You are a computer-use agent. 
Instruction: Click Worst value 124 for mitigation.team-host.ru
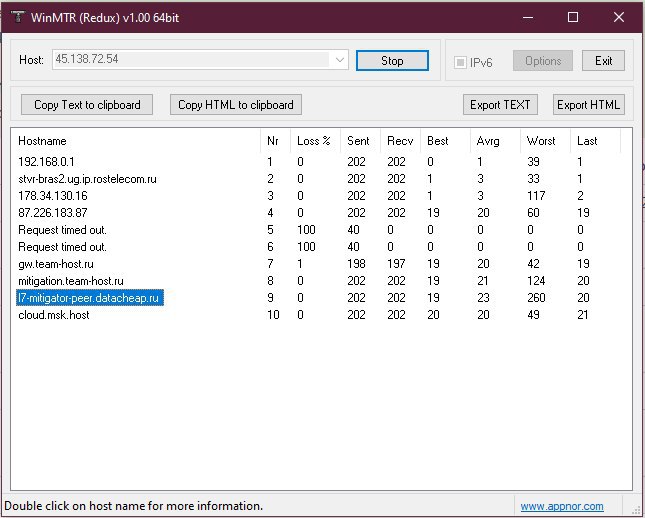click(x=536, y=281)
